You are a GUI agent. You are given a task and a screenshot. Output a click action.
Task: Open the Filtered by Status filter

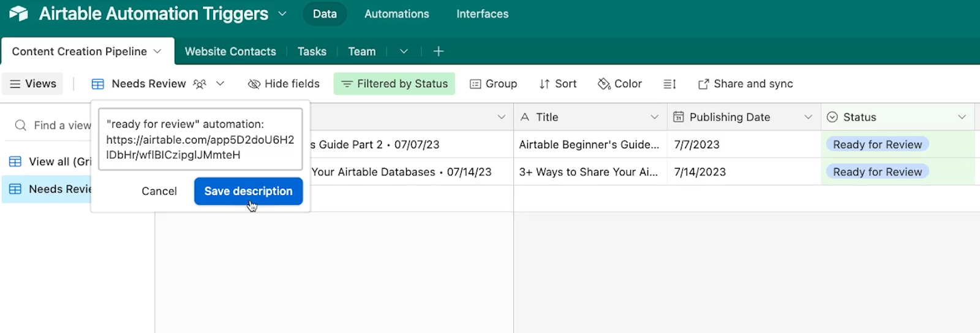tap(394, 84)
